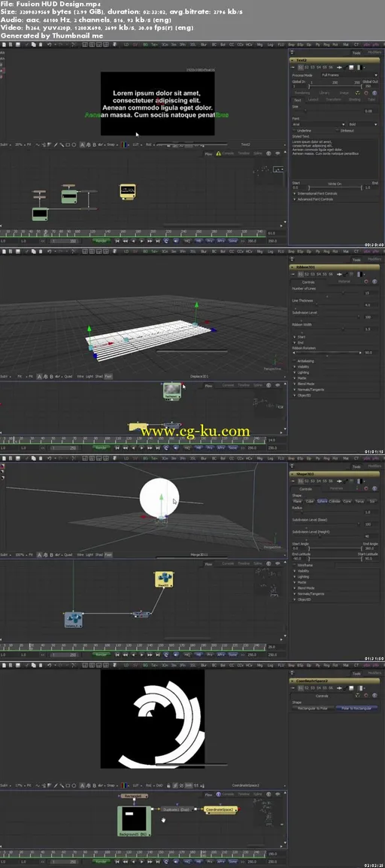Open the Shading tab in Text2 controls
Image resolution: width=385 pixels, height=868 pixels.
point(355,99)
